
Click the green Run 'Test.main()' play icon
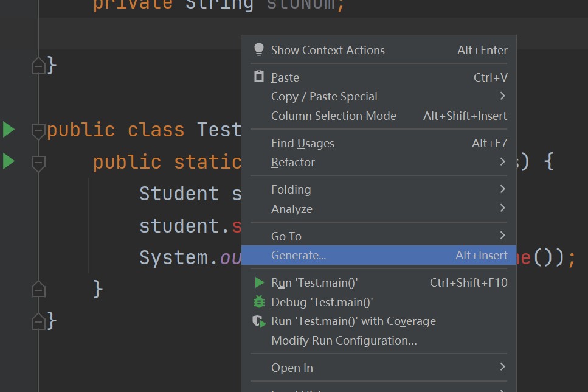click(x=260, y=282)
